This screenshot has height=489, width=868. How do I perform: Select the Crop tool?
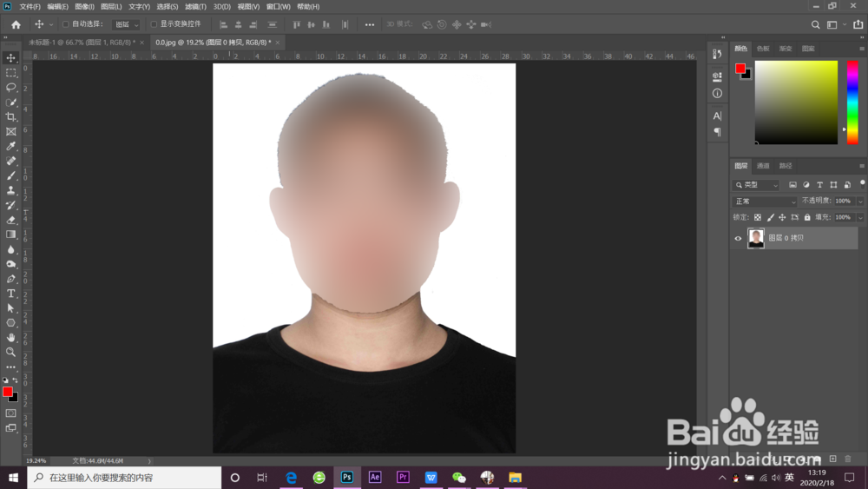pos(10,117)
